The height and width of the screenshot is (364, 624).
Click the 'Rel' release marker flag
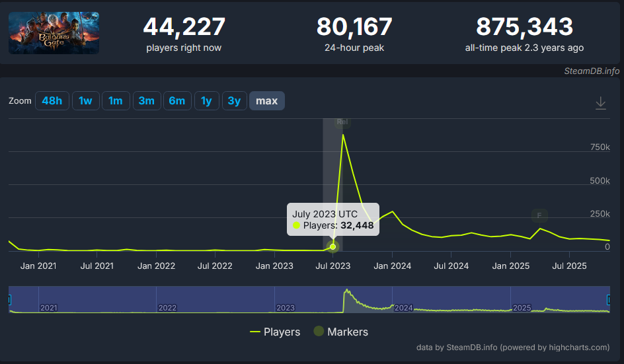(342, 122)
